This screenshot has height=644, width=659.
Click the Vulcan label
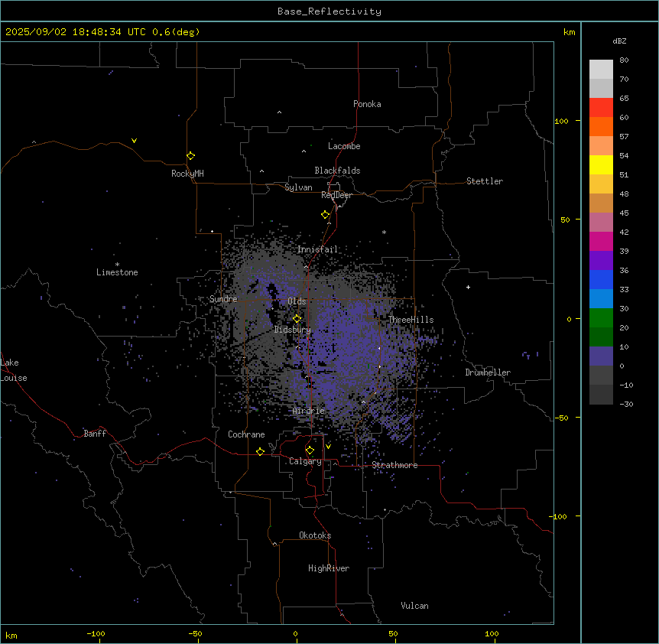click(415, 606)
